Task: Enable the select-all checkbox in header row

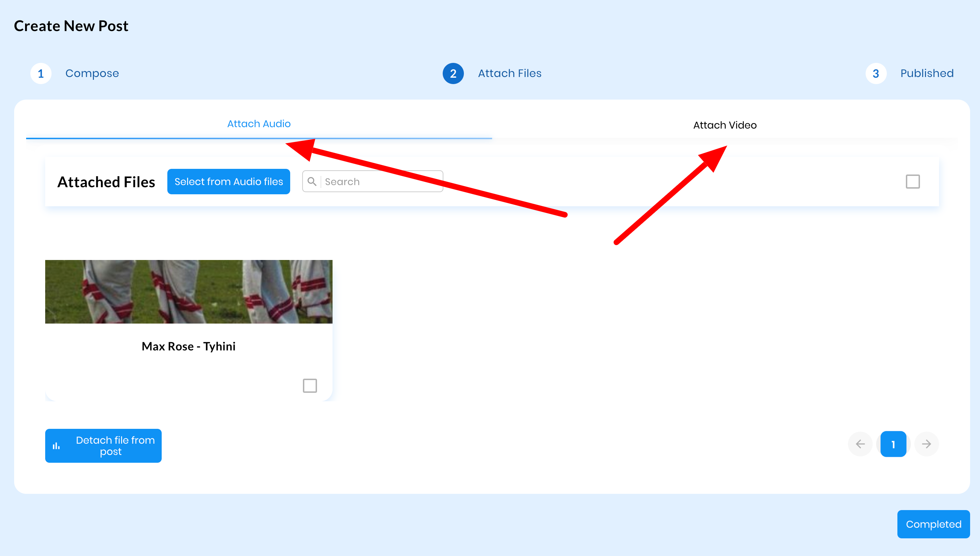Action: pyautogui.click(x=913, y=182)
